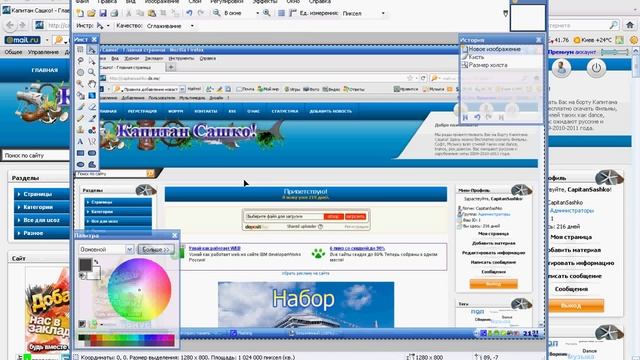640x360 pixels.
Task: Select the Move Selected Pixels tool
Action: [x=92, y=49]
